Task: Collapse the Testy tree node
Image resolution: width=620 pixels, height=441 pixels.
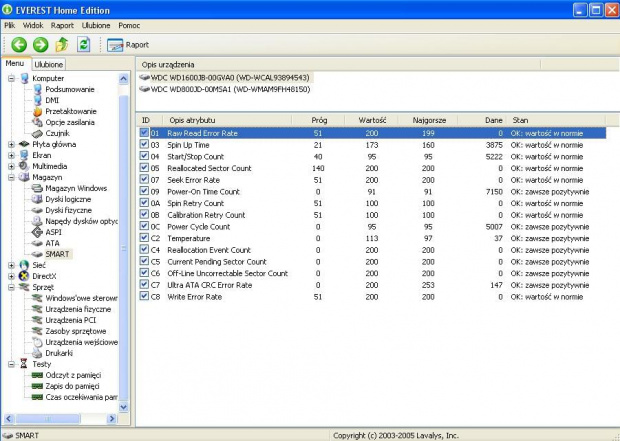Action: (x=11, y=364)
